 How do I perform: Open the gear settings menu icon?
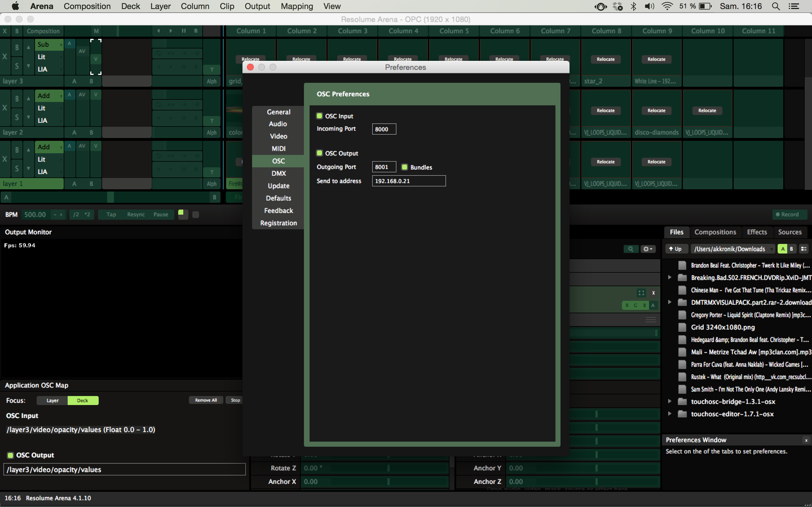click(647, 249)
